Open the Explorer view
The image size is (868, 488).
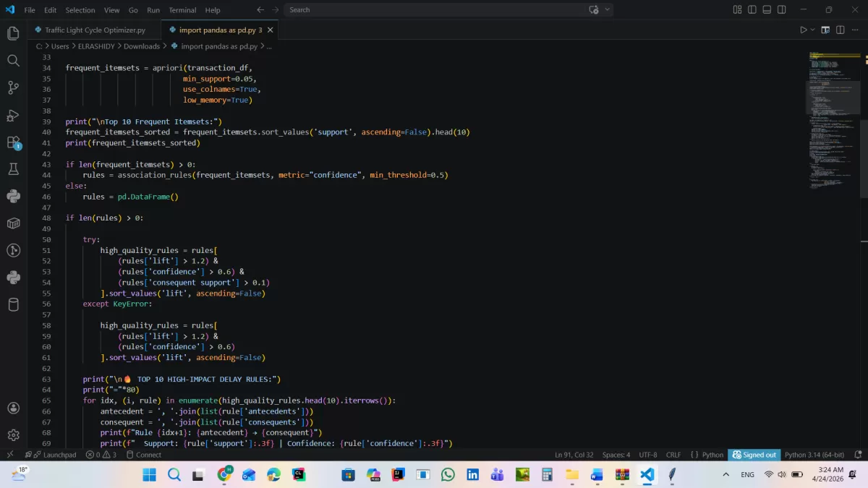tap(13, 33)
